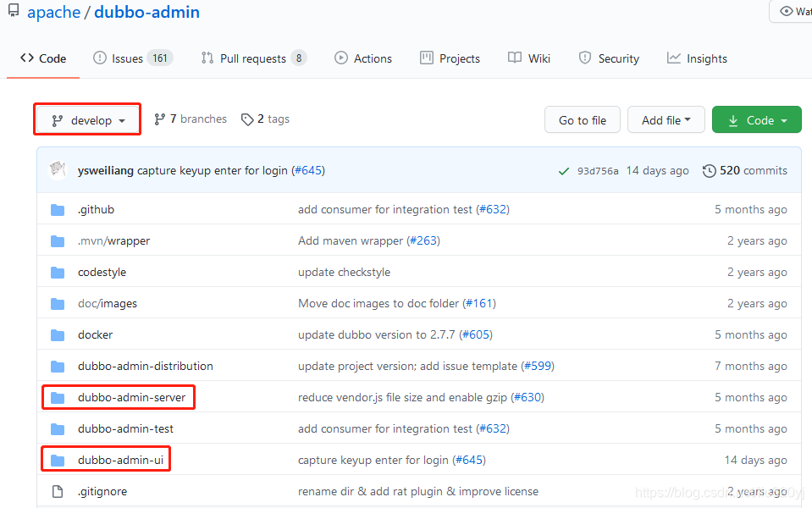
Task: Open the codestyle folder
Action: point(102,273)
